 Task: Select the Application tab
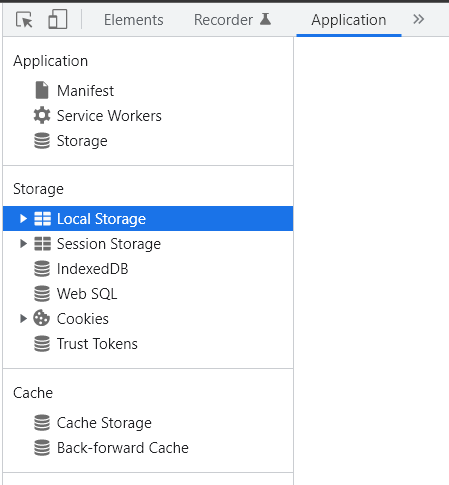tap(349, 20)
